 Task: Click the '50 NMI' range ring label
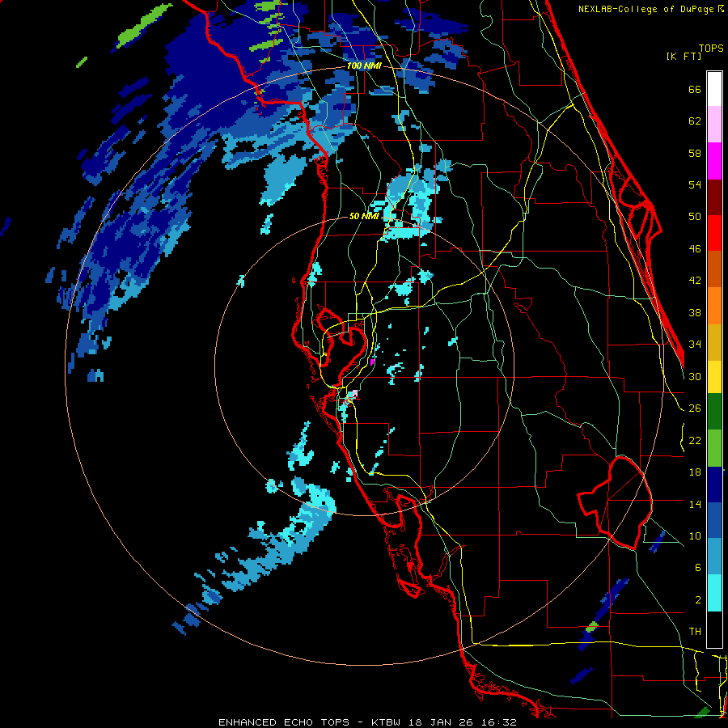pyautogui.click(x=364, y=216)
